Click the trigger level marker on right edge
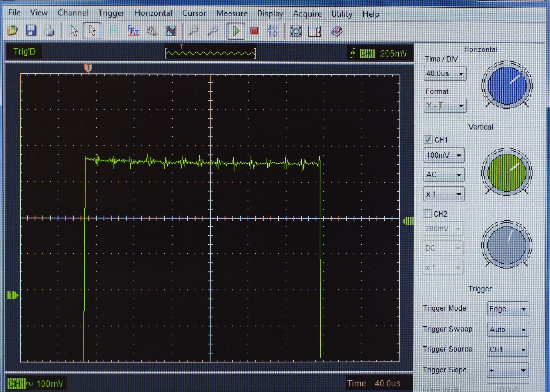 point(408,221)
